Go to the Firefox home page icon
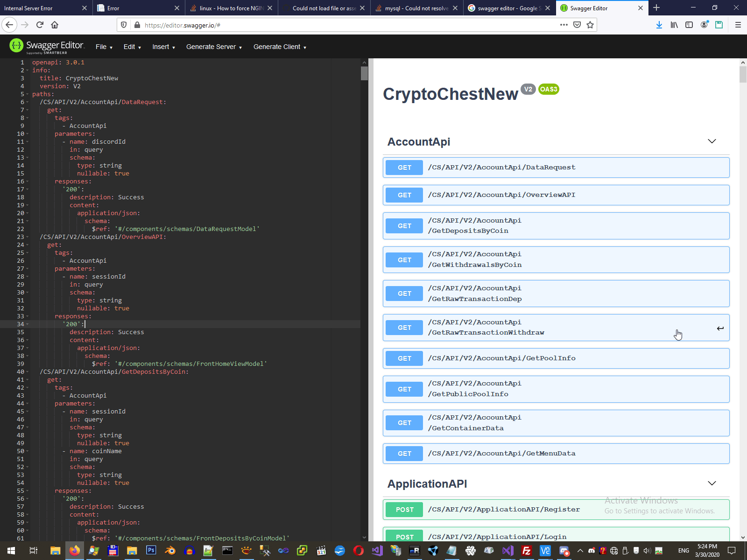Viewport: 747px width, 560px height. [x=55, y=25]
